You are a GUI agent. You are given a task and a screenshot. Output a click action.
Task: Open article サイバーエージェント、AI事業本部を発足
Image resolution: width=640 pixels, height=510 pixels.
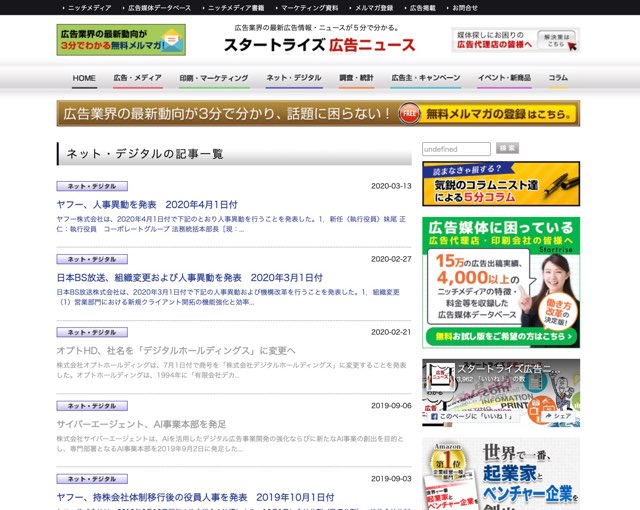141,424
